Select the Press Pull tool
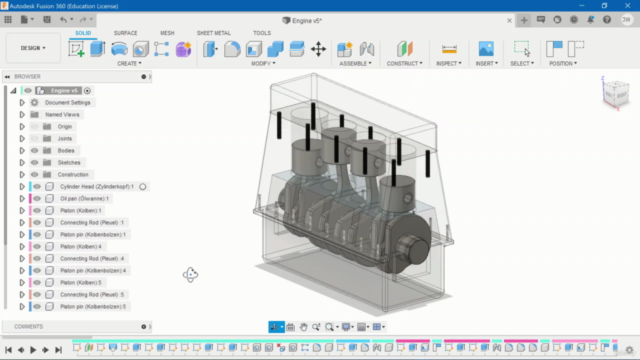 210,49
